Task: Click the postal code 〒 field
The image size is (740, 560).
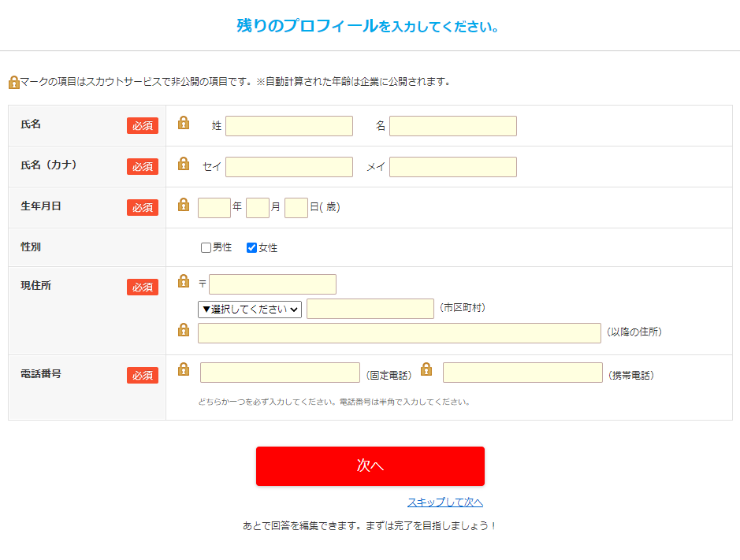Action: click(273, 284)
